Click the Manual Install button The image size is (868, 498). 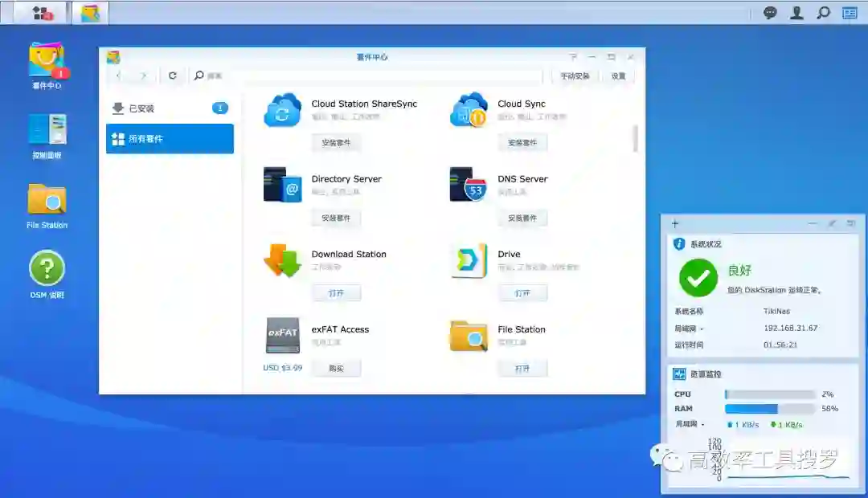point(575,76)
